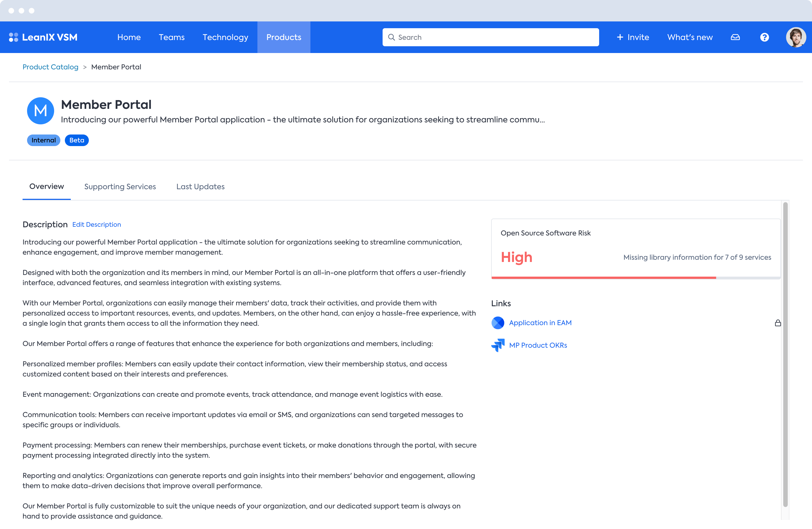The height and width of the screenshot is (529, 812).
Task: Open the help question mark icon
Action: 765,37
